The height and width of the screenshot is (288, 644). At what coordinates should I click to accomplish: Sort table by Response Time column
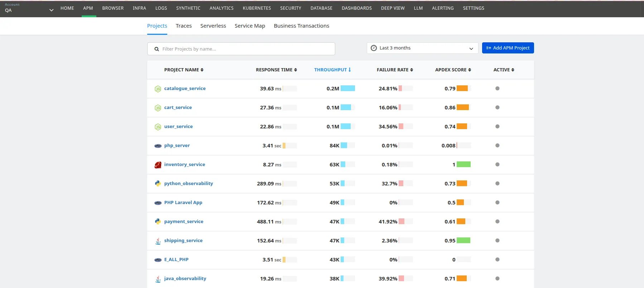pos(276,70)
